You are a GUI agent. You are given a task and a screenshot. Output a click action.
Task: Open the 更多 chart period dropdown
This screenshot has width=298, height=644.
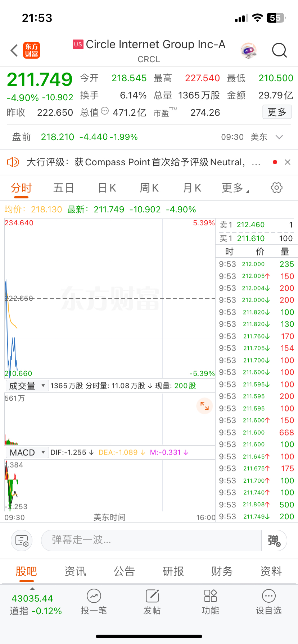tap(235, 188)
